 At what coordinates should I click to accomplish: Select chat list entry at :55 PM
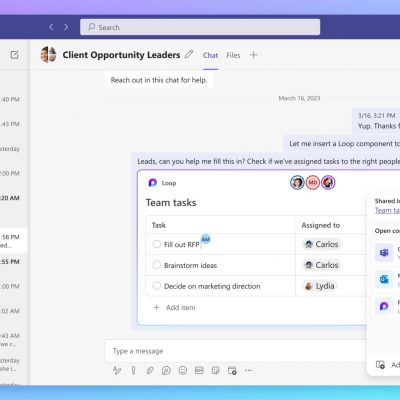(x=13, y=262)
